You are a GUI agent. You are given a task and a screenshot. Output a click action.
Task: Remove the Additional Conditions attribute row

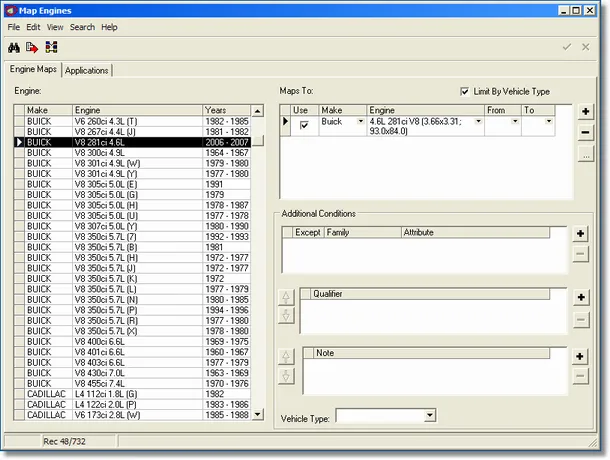580,254
